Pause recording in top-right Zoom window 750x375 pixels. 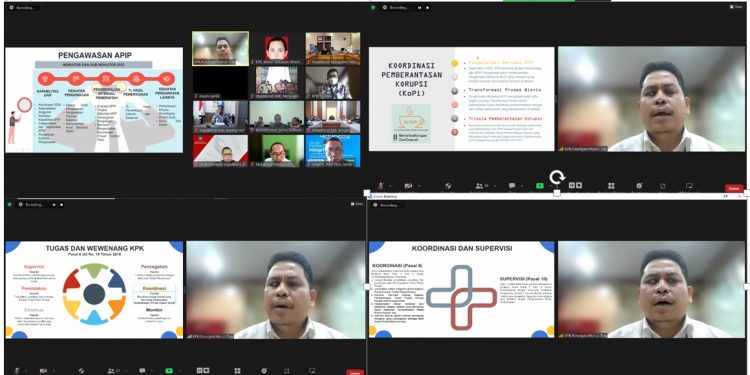point(419,8)
